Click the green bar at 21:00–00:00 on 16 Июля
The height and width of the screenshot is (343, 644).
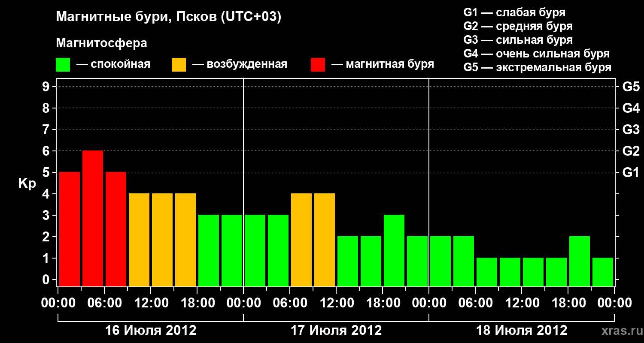pyautogui.click(x=232, y=251)
